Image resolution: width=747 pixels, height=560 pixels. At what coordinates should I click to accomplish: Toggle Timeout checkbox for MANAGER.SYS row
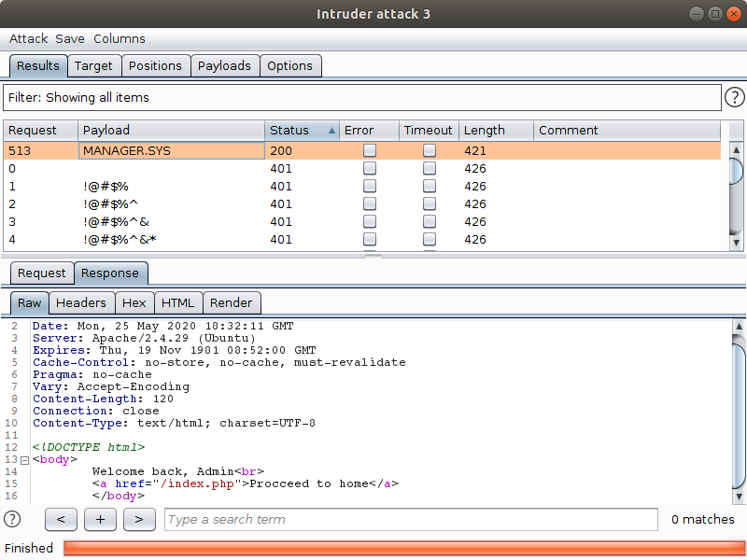click(430, 150)
